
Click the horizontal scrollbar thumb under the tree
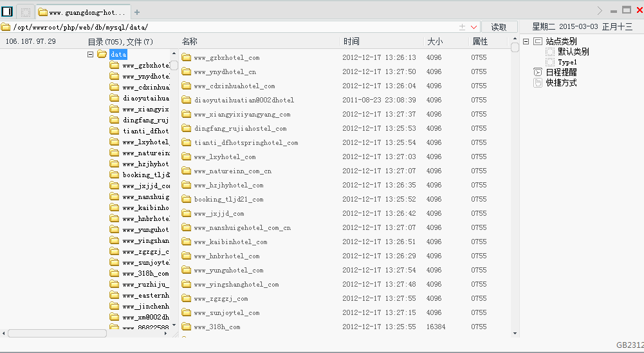click(57, 333)
